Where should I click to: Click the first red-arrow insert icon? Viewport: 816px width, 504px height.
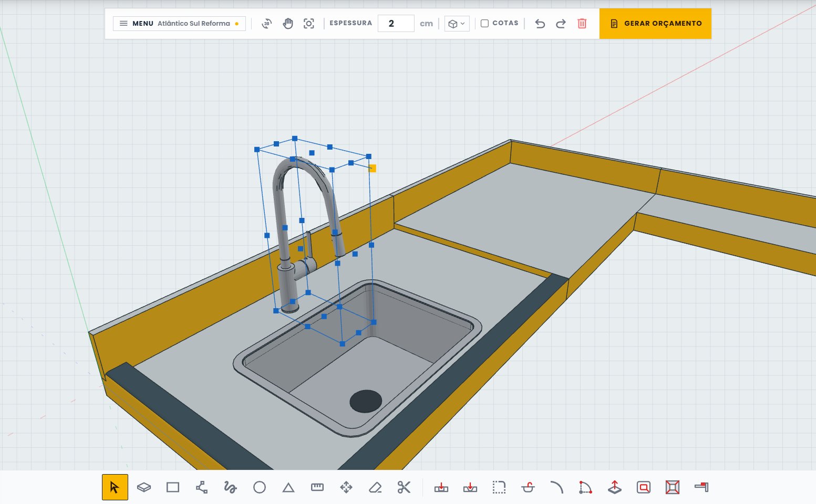[441, 487]
